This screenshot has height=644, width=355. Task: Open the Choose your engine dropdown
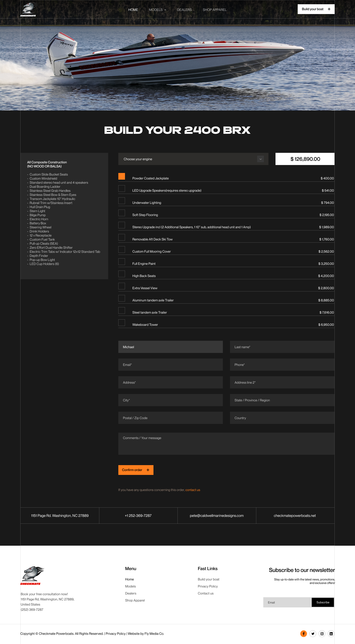[260, 159]
